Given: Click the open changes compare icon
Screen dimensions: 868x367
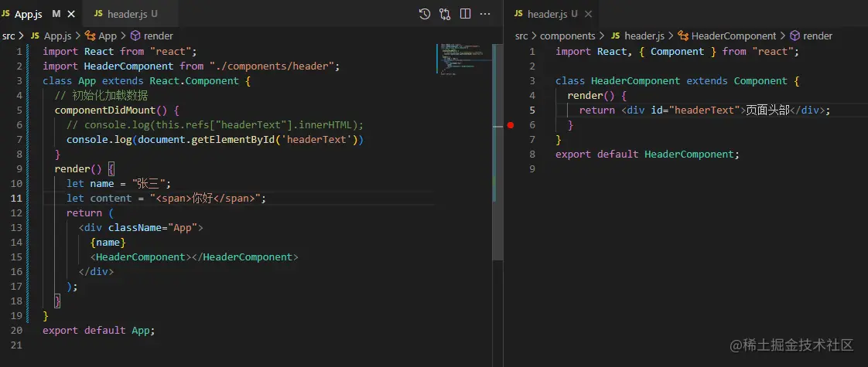Looking at the screenshot, I should pyautogui.click(x=445, y=14).
